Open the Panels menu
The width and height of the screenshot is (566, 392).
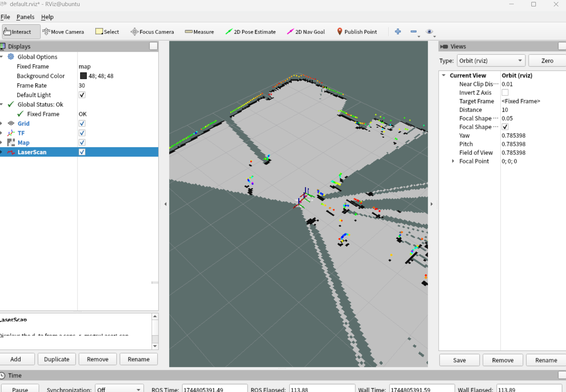25,17
